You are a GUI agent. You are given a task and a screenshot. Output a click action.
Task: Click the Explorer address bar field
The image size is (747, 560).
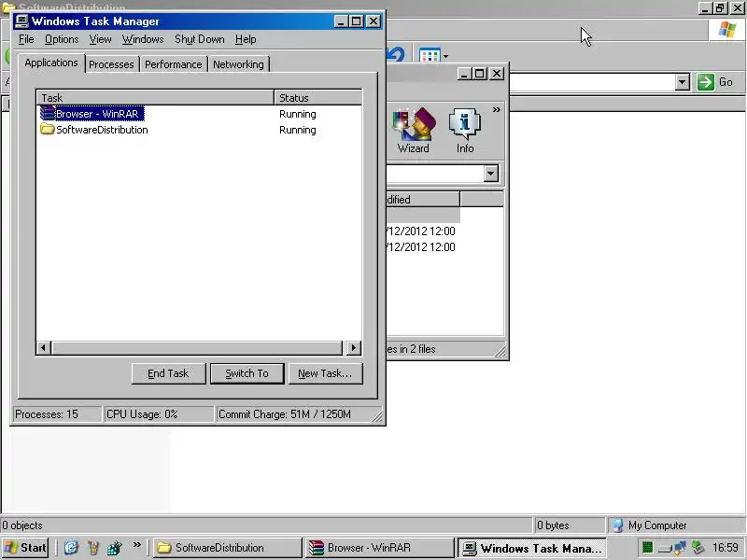[591, 82]
